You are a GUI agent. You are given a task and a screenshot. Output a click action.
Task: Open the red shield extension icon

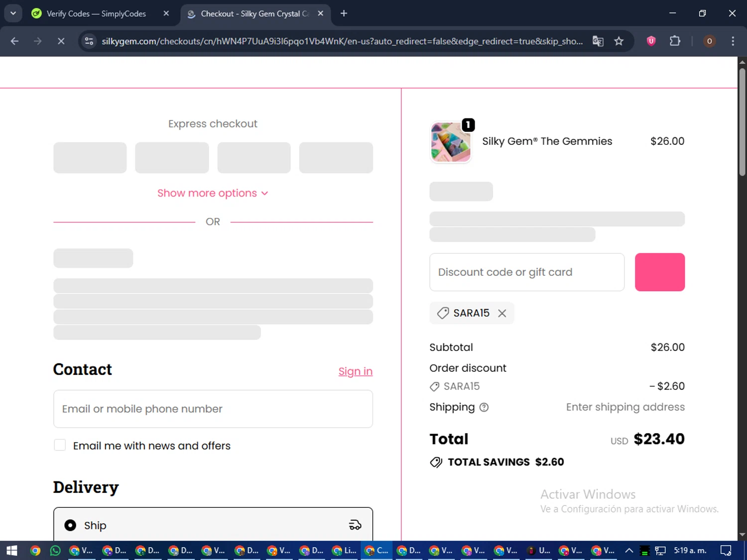coord(651,41)
